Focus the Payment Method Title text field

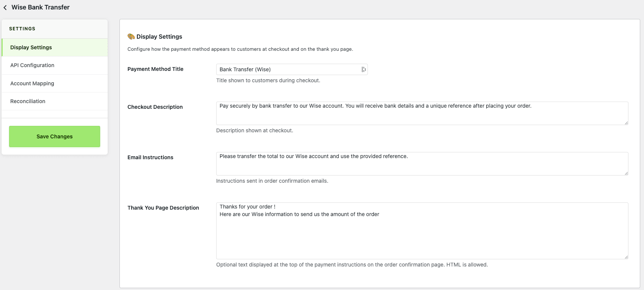pos(288,69)
